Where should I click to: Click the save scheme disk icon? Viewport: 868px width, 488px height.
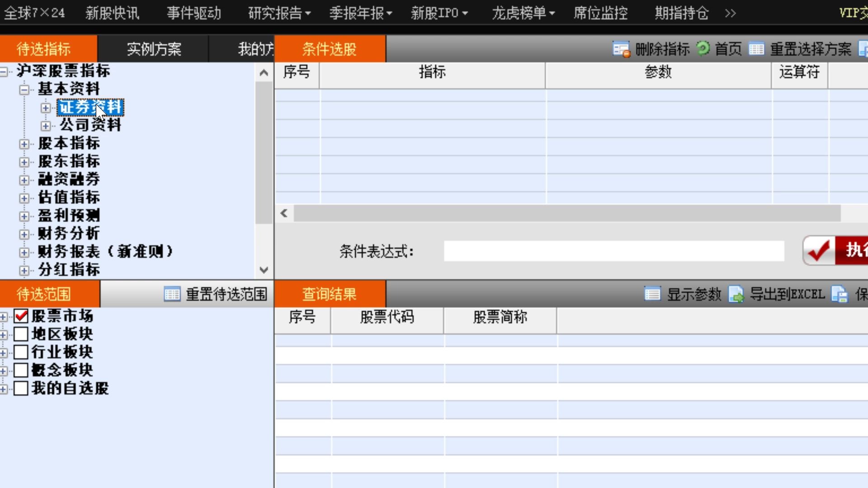[840, 294]
